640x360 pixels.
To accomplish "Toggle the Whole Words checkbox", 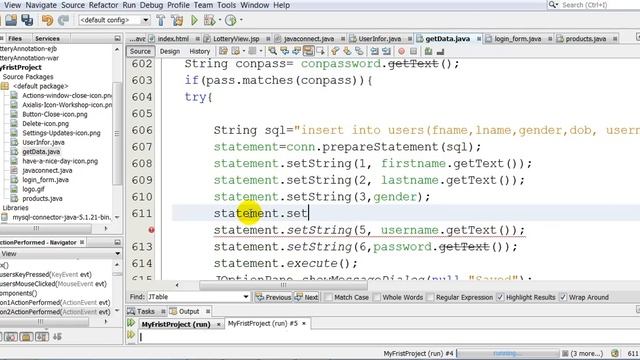I will pos(377,297).
